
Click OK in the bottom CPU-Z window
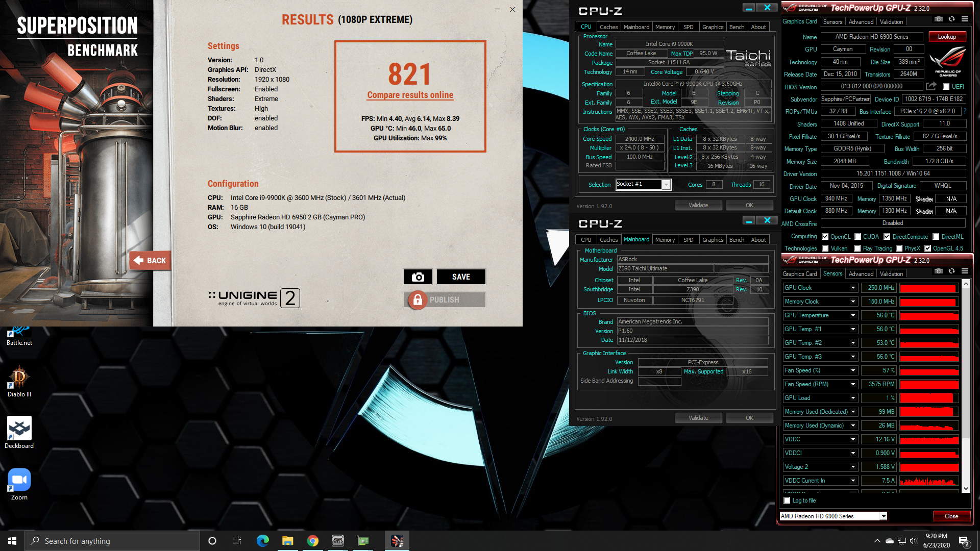[x=749, y=418]
